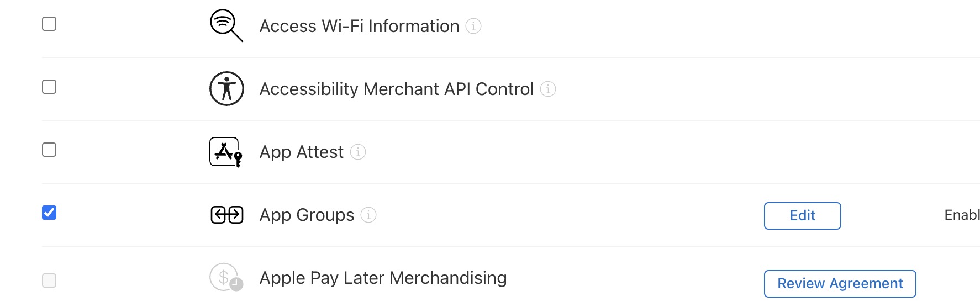
Task: Open info tooltip for Accessibility Merchant API Control
Action: (548, 89)
